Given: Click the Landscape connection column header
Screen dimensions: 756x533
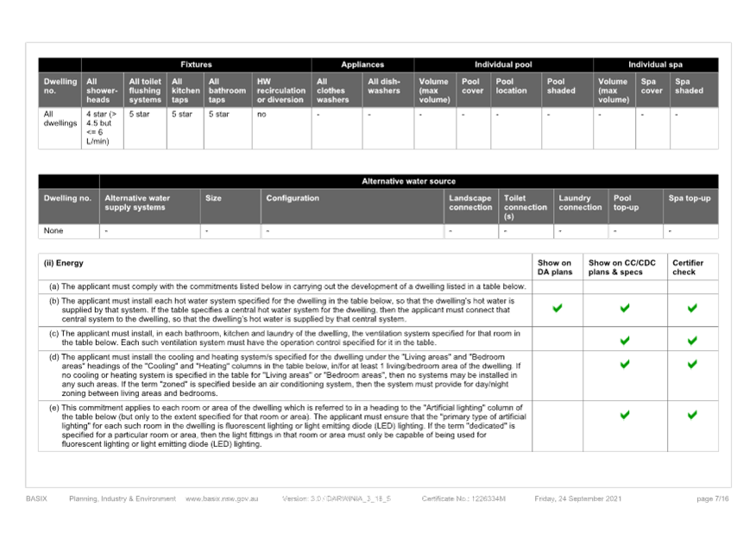Looking at the screenshot, I should (x=471, y=202).
